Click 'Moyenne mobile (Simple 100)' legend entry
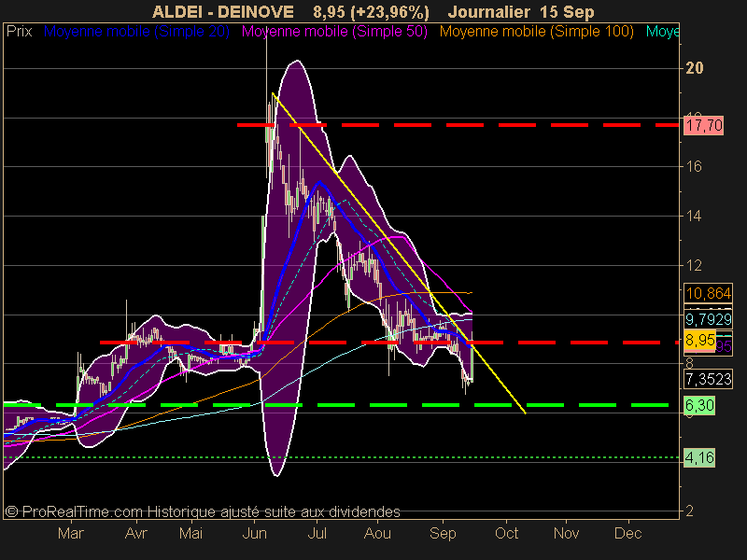 536,32
